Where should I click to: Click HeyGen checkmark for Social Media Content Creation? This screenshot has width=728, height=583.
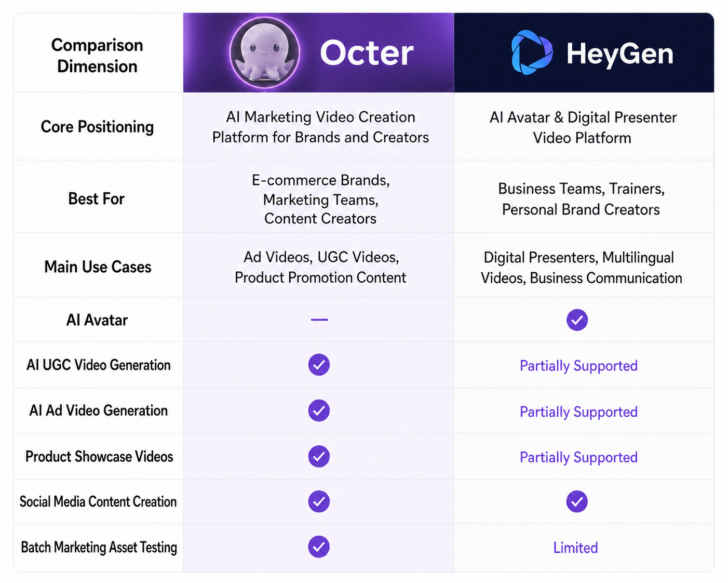click(577, 501)
